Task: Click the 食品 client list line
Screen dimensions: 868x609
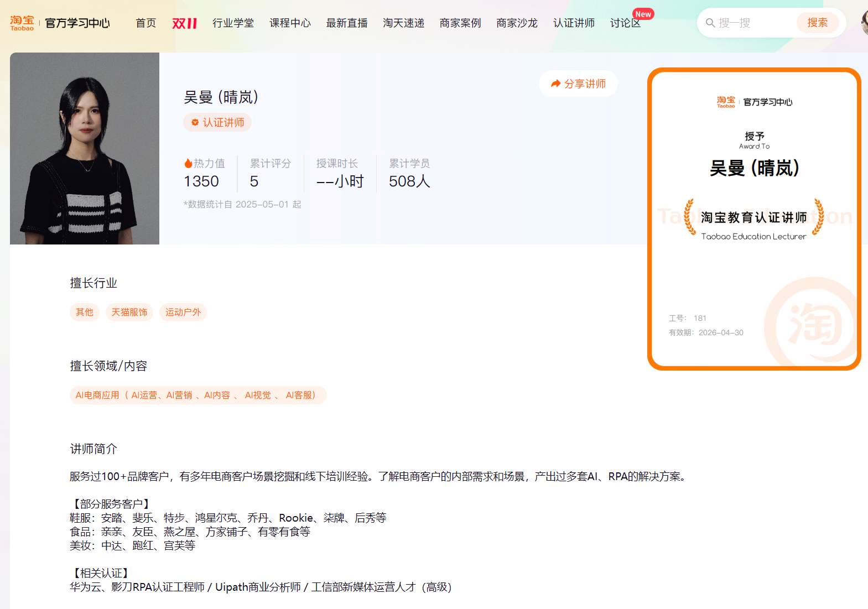Action: pyautogui.click(x=190, y=532)
